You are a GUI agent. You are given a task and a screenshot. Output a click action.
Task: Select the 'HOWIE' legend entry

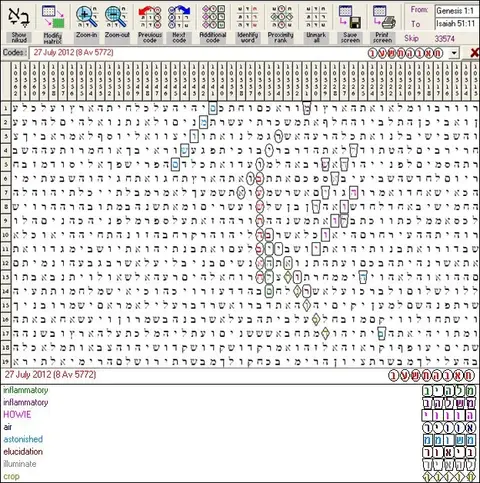point(17,415)
